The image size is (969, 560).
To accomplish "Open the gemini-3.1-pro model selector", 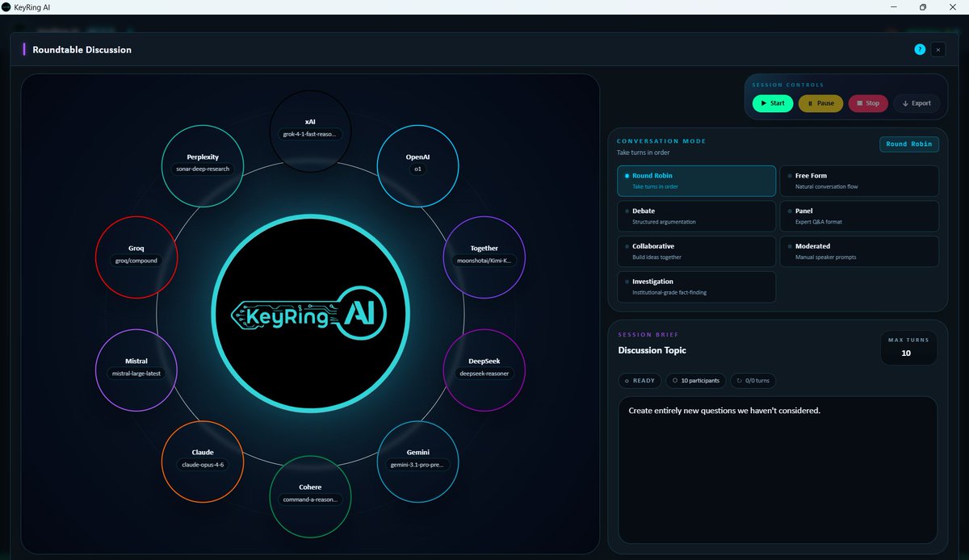I will pyautogui.click(x=417, y=465).
